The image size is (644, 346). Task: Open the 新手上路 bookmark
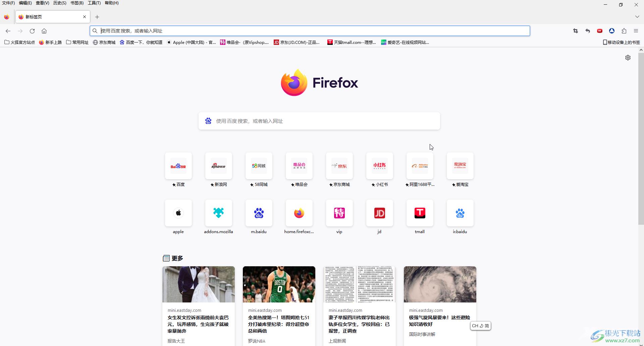pos(50,42)
